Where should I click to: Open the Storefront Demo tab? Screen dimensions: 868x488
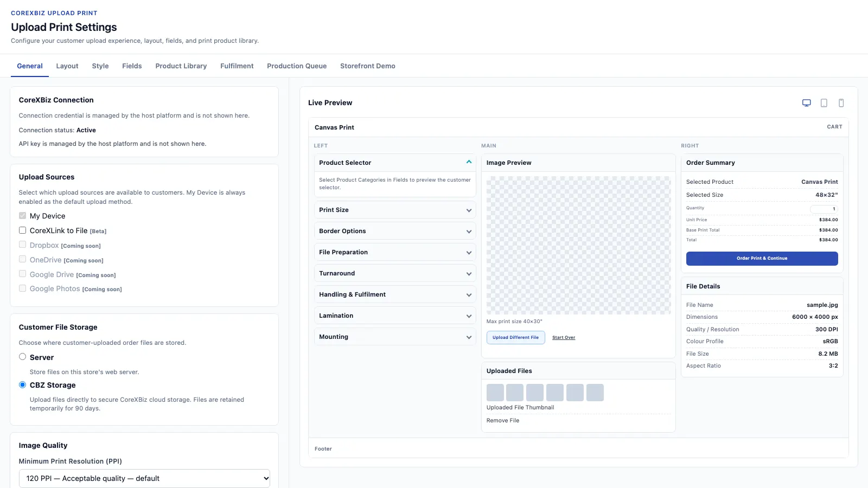coord(368,66)
